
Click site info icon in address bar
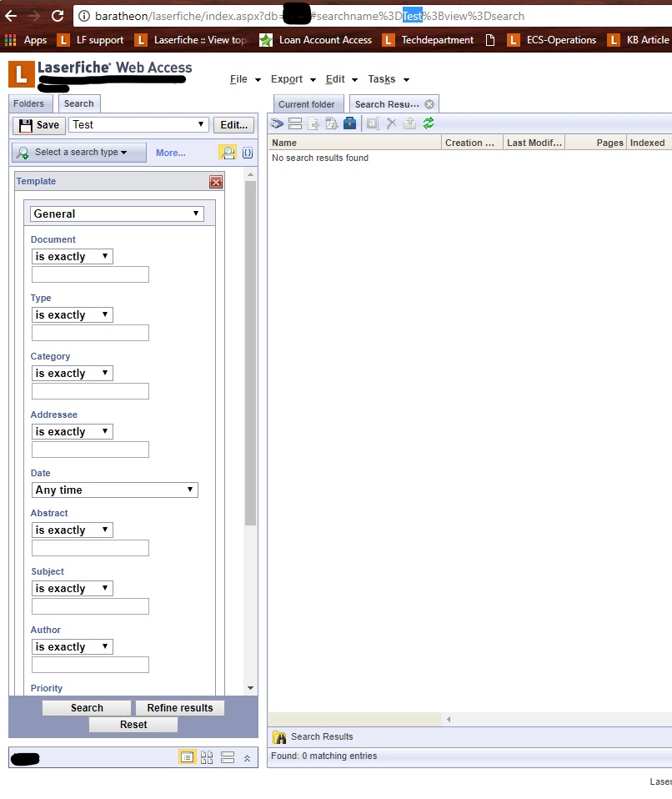[84, 16]
